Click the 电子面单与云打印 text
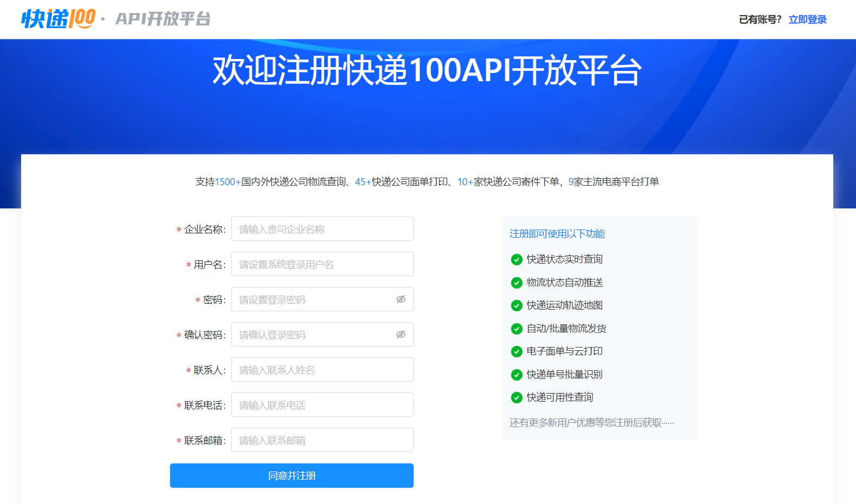Screen dimensions: 856x504 565,351
